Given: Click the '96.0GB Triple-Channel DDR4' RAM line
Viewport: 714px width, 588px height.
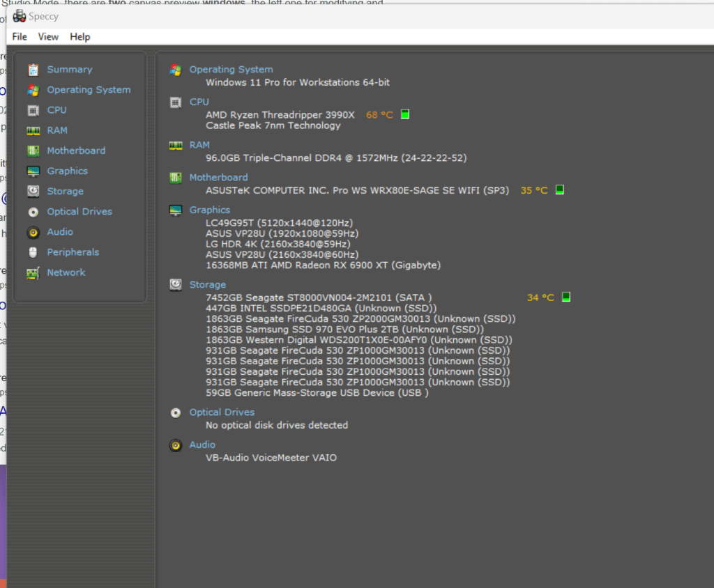Looking at the screenshot, I should 336,158.
